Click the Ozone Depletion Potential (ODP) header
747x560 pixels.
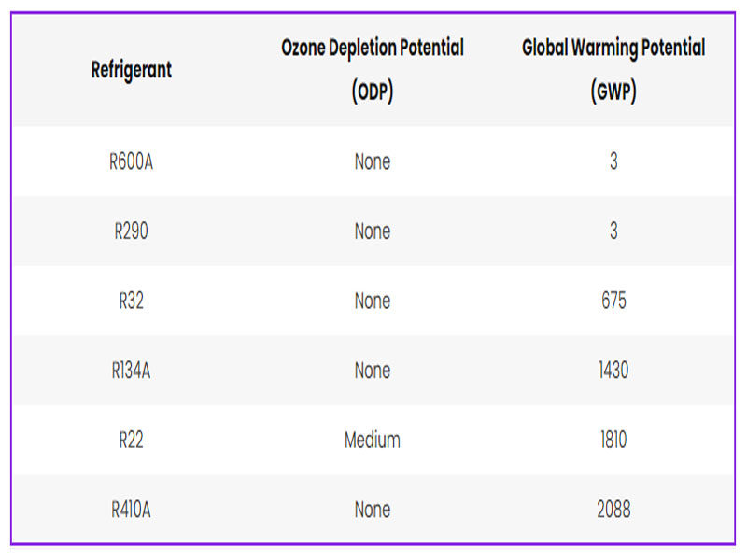click(x=372, y=70)
